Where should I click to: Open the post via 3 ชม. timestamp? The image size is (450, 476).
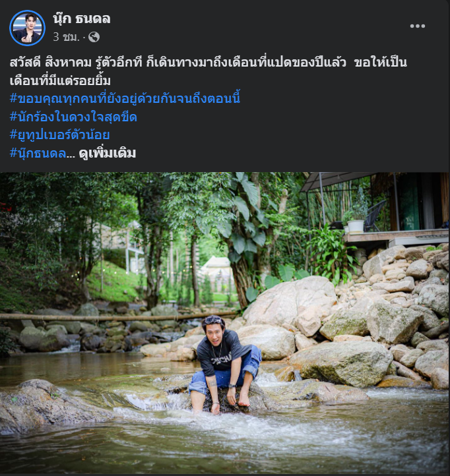66,37
